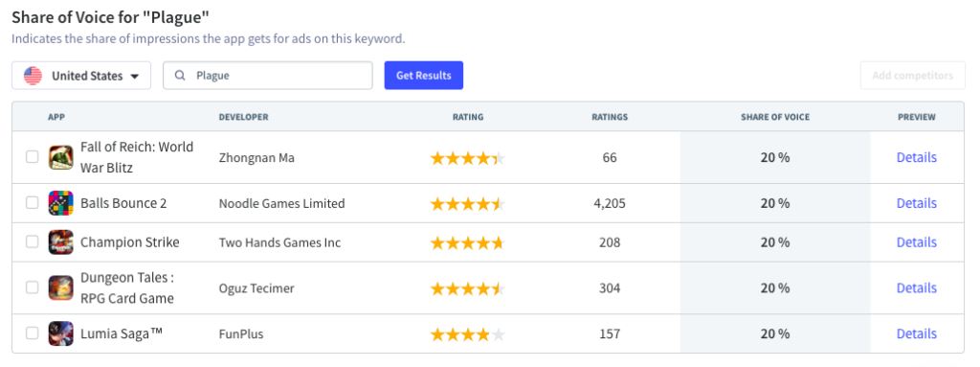Click developer Noodle Games Limited
Viewport: 980px width, 367px height.
pyautogui.click(x=282, y=203)
